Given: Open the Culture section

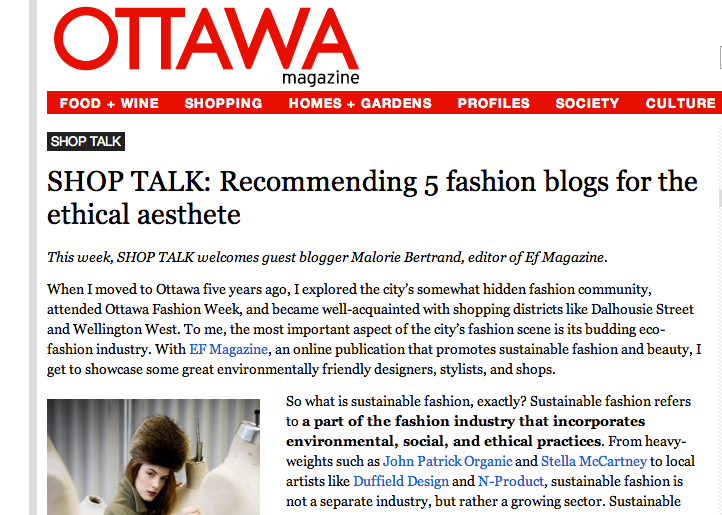Looking at the screenshot, I should pyautogui.click(x=680, y=103).
